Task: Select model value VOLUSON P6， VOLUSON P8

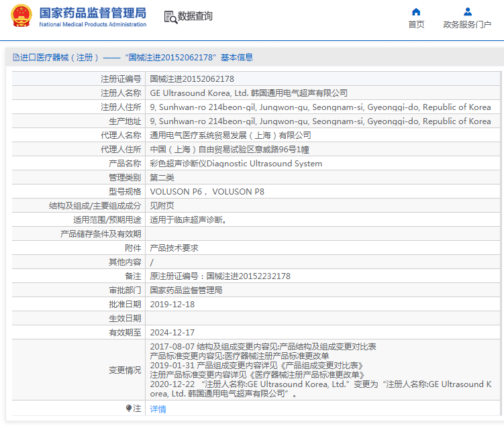Action: 207,192
